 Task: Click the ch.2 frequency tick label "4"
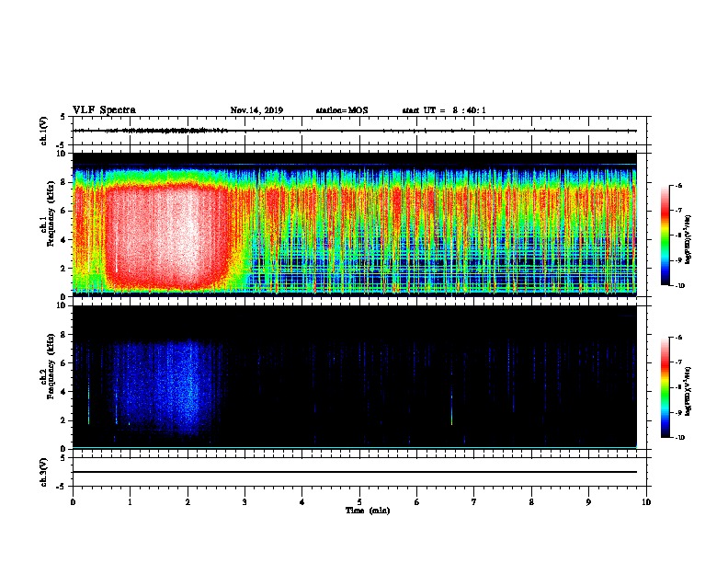point(64,392)
